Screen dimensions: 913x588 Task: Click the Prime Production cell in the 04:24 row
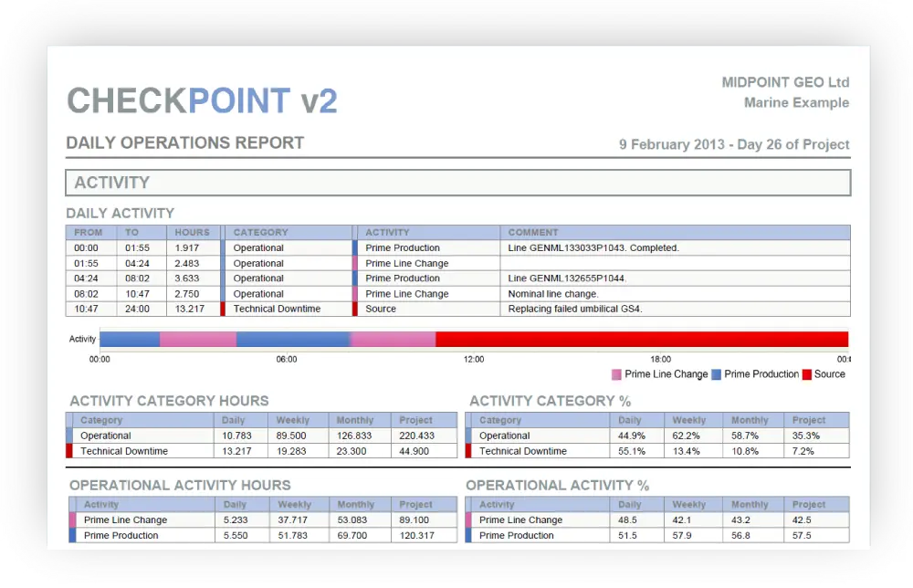click(403, 278)
